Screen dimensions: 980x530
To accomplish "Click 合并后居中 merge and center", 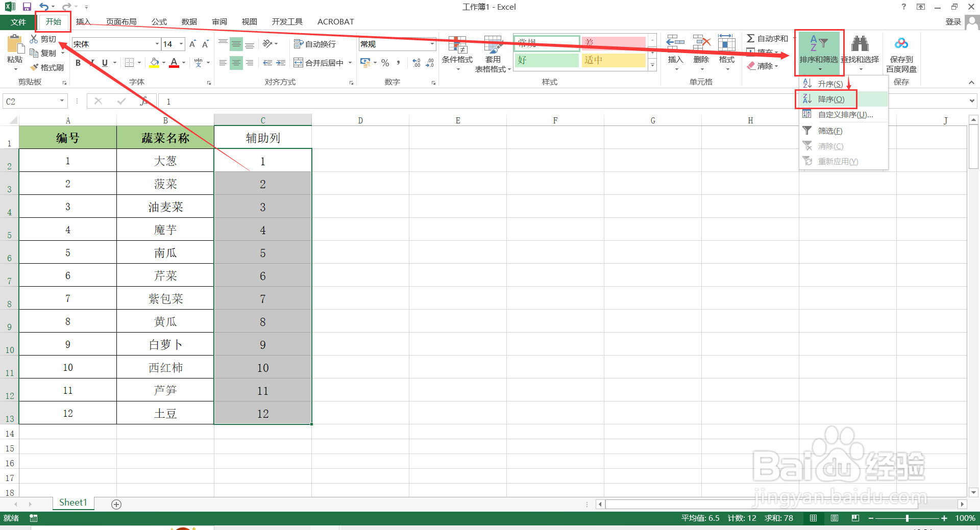I will click(319, 63).
